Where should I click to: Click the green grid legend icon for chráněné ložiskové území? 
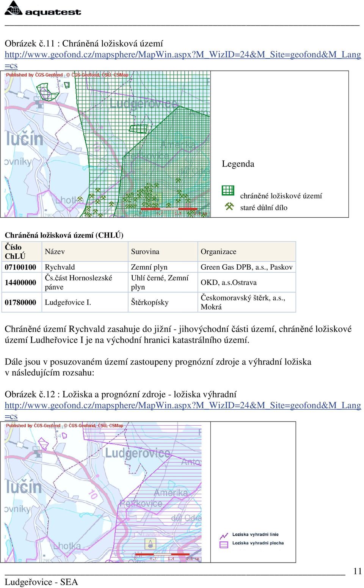point(228,190)
